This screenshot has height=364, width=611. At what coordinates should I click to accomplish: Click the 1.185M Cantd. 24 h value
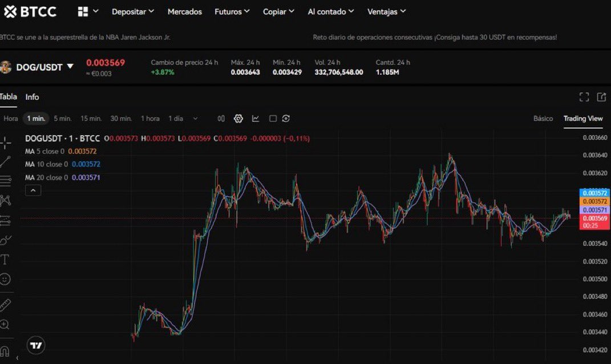[x=387, y=72]
